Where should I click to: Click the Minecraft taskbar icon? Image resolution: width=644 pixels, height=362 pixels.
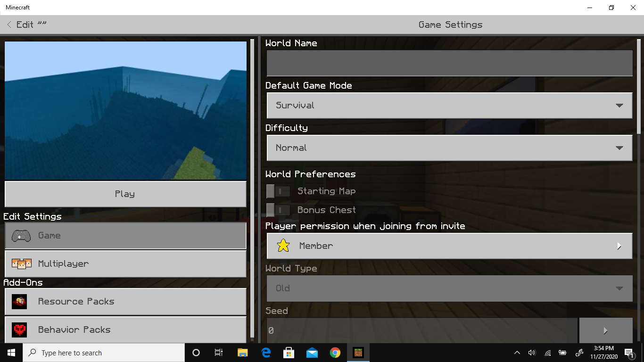pyautogui.click(x=359, y=353)
